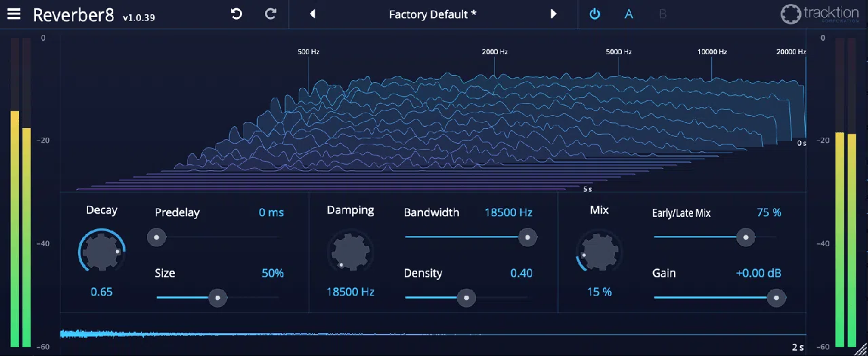Click the undo arrow icon

coord(236,14)
